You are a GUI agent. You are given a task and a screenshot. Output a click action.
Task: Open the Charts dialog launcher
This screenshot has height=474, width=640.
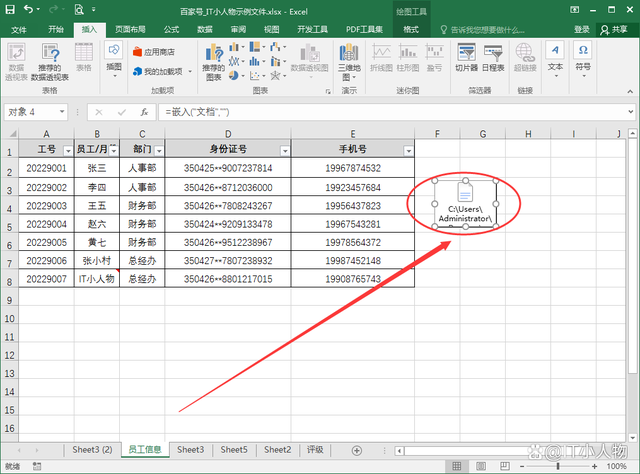(x=328, y=91)
